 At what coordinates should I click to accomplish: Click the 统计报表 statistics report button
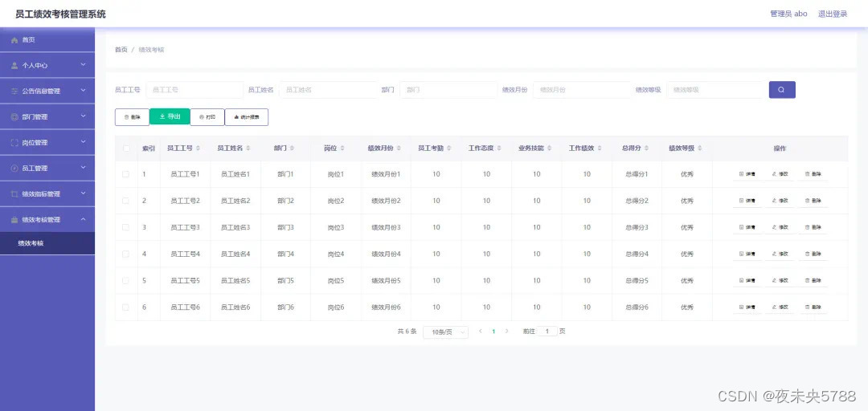point(247,117)
